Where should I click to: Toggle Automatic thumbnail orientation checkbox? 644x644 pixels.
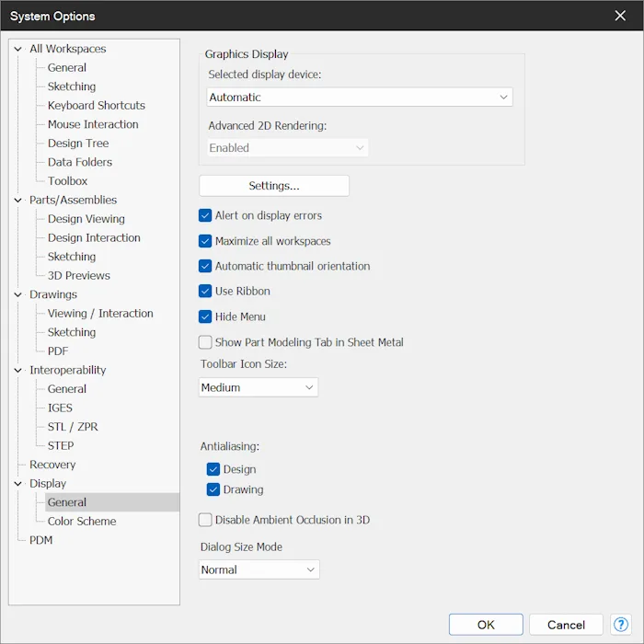tap(205, 266)
